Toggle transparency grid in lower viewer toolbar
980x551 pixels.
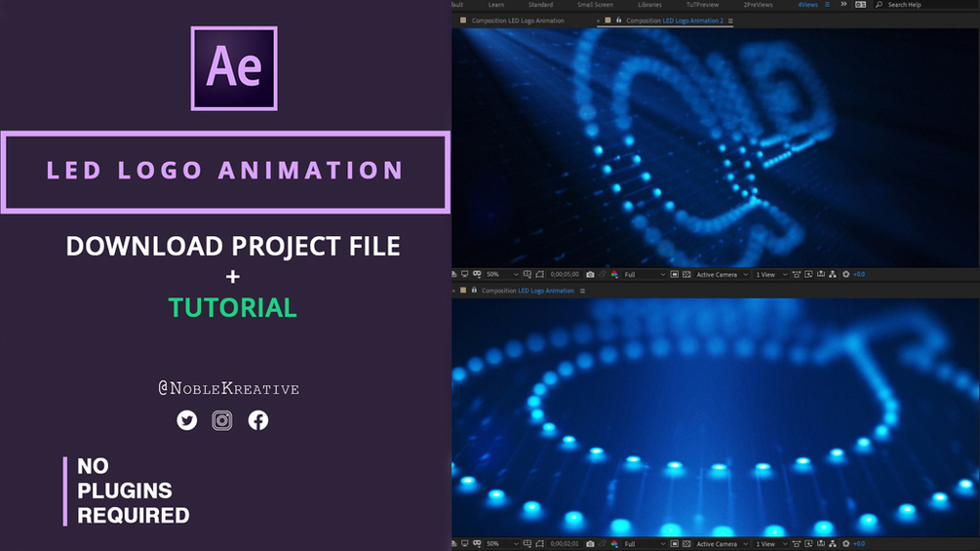[686, 543]
